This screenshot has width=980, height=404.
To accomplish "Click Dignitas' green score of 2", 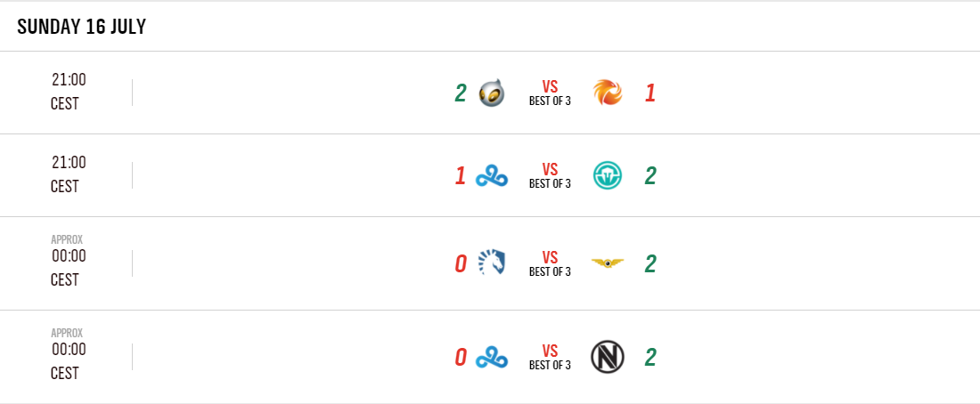I will pyautogui.click(x=460, y=93).
